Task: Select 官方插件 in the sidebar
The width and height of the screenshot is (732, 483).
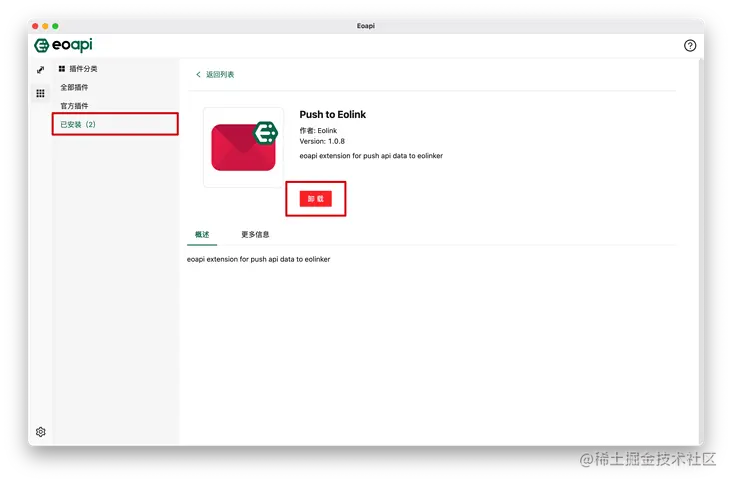Action: point(74,106)
